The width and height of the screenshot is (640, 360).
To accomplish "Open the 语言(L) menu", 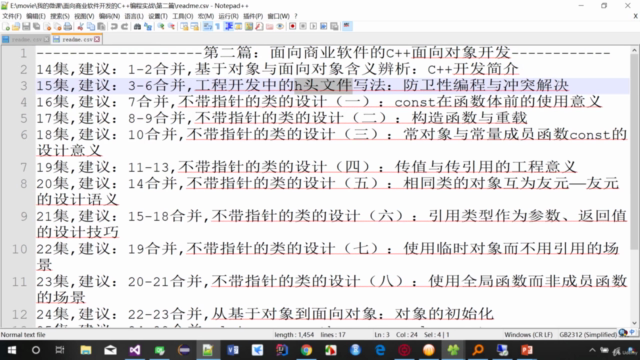I will pyautogui.click(x=134, y=16).
